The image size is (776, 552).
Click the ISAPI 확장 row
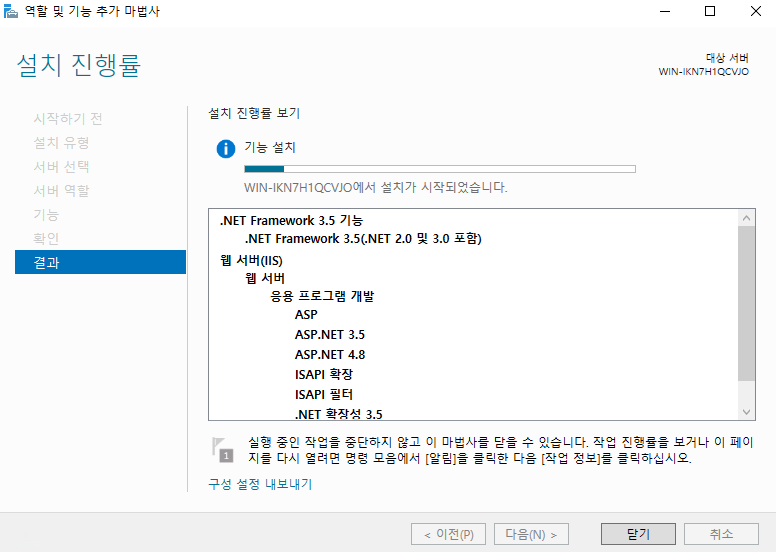pyautogui.click(x=324, y=374)
